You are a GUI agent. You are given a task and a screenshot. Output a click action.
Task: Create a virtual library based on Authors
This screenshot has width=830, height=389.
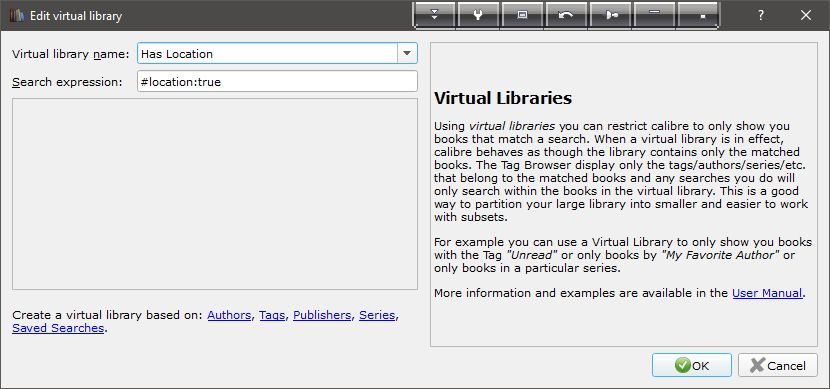[229, 315]
